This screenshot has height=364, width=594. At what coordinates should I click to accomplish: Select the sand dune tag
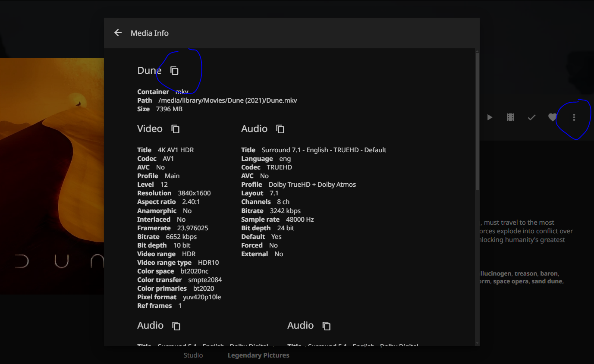(x=547, y=281)
